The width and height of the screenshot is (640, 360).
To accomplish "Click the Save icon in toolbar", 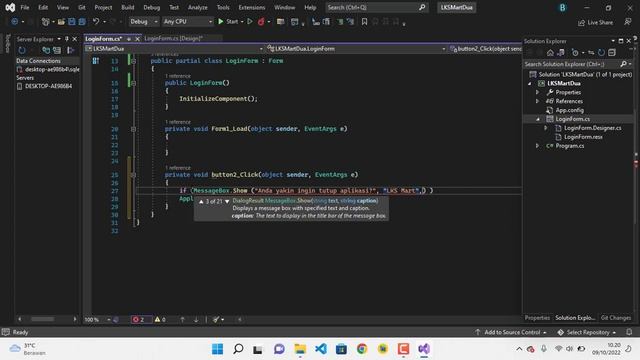I will point(72,22).
